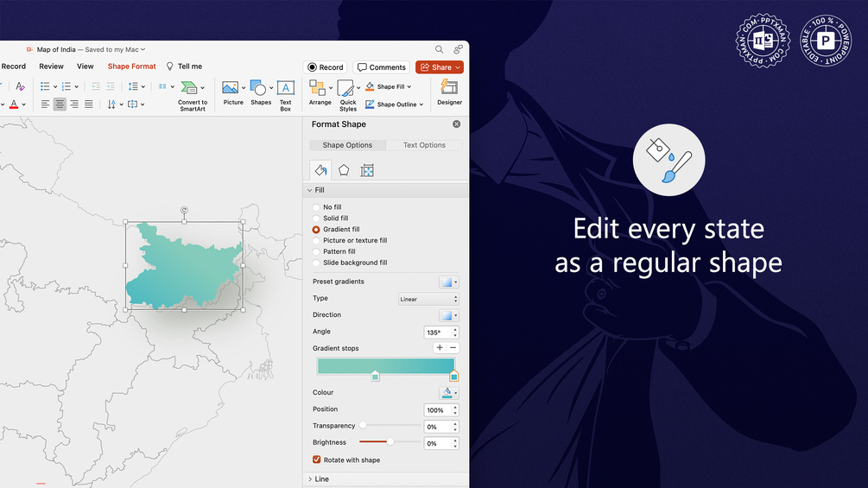Click the Arrange tool
This screenshot has height=488, width=868.
[320, 93]
